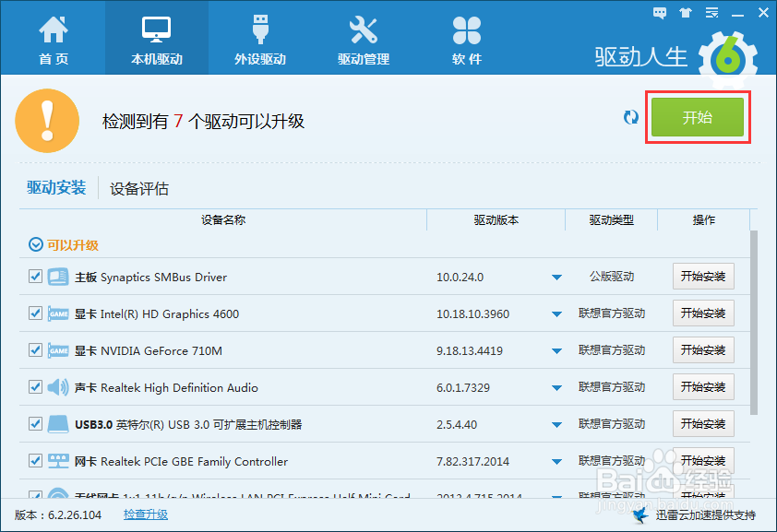Open the title bar main menu dropdown
Screen dimensions: 777x532
click(x=711, y=12)
